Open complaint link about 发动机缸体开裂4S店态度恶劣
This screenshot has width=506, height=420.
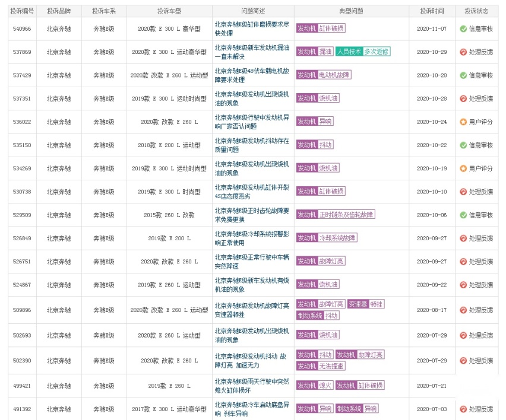tap(252, 192)
